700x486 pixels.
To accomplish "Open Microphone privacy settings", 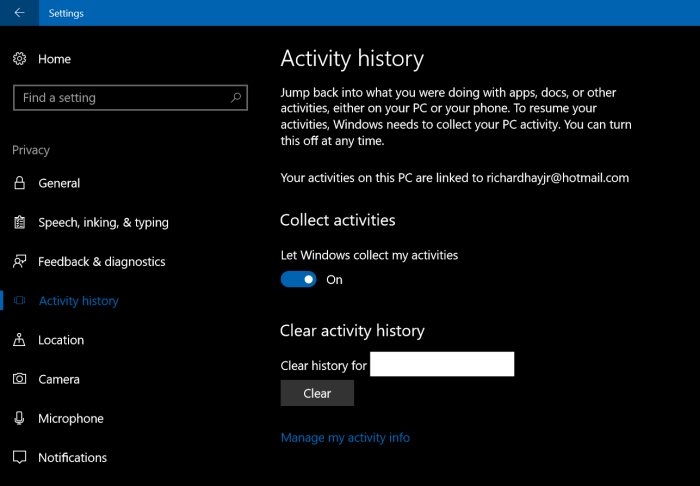I will coord(71,419).
